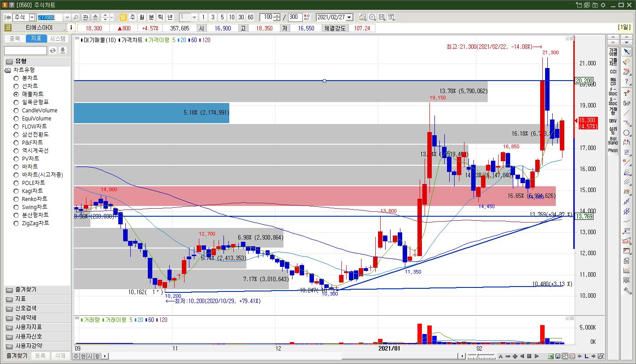Select the 봉차트 chart type radio
Viewport: 636px width, 364px height.
16,78
